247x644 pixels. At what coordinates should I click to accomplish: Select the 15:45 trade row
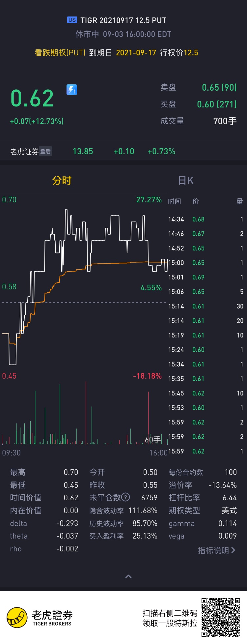206,393
